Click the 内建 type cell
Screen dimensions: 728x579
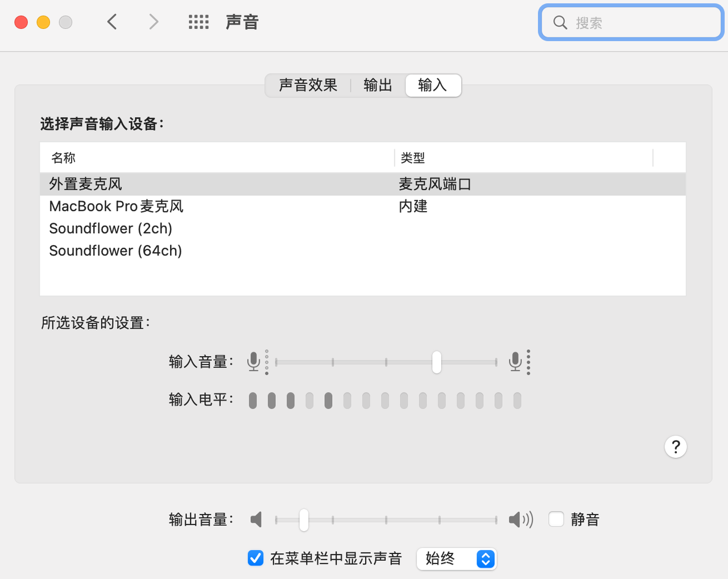tap(413, 206)
